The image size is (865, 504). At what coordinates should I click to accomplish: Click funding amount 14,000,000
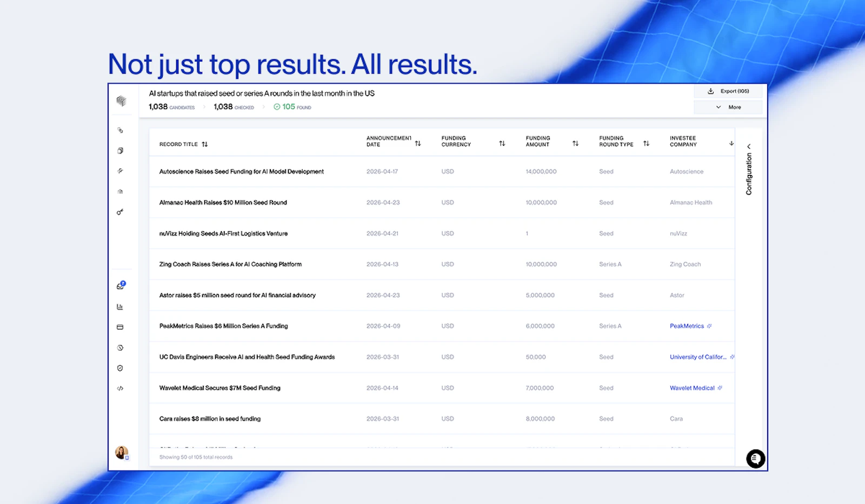tap(541, 172)
